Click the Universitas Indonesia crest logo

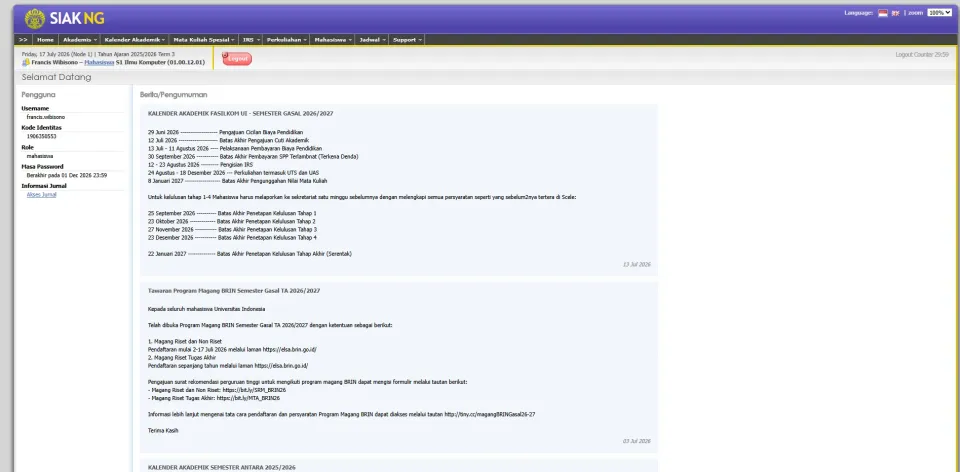click(x=35, y=19)
